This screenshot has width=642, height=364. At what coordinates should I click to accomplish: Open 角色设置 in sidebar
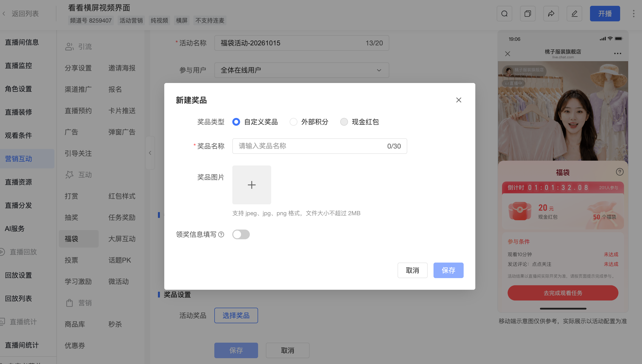18,89
